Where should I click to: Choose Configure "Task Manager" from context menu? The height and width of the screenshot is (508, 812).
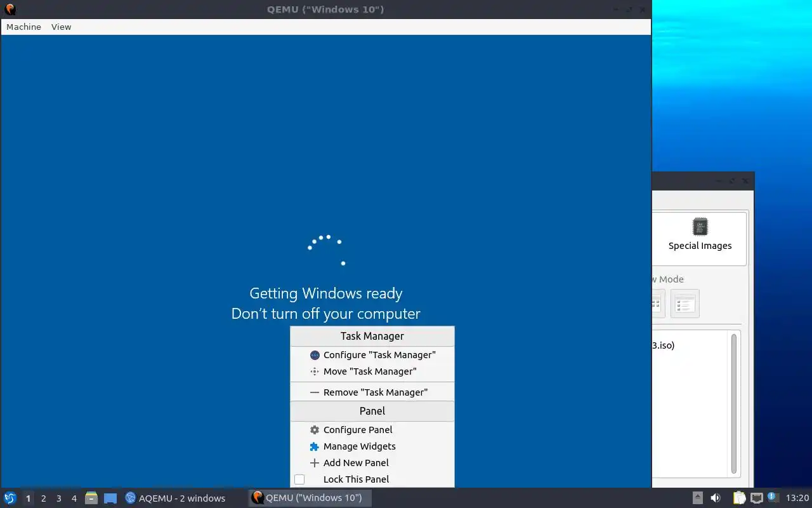click(x=372, y=355)
